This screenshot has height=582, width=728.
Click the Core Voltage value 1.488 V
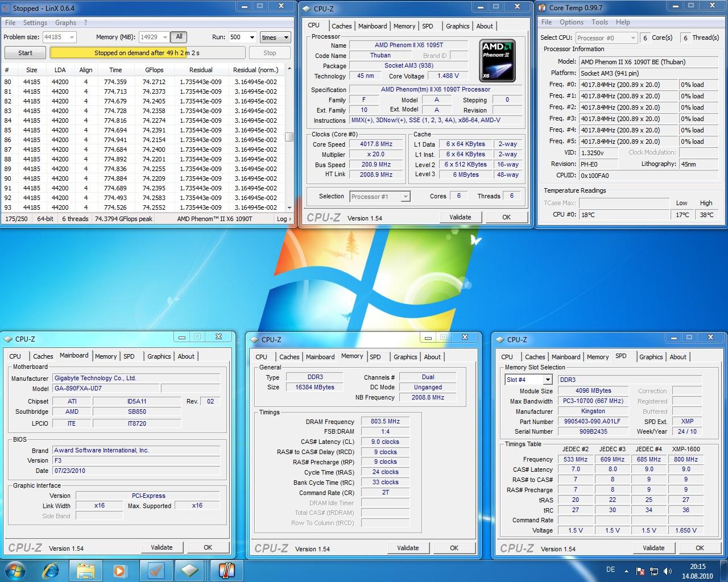(x=448, y=76)
